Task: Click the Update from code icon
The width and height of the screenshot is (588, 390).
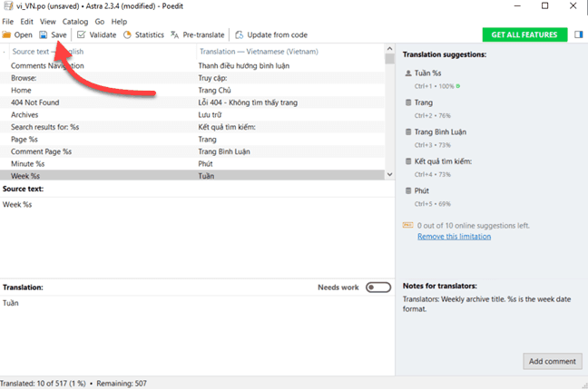Action: click(x=239, y=34)
